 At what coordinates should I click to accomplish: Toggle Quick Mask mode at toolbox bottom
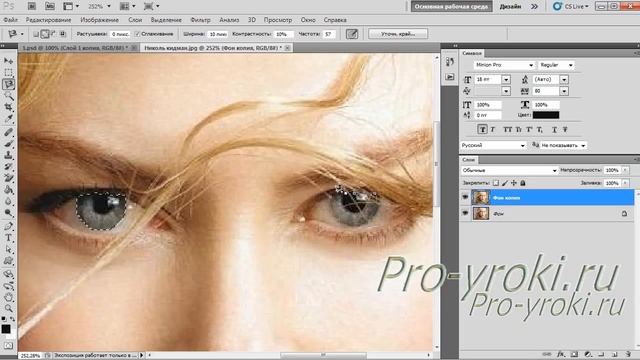(x=8, y=345)
